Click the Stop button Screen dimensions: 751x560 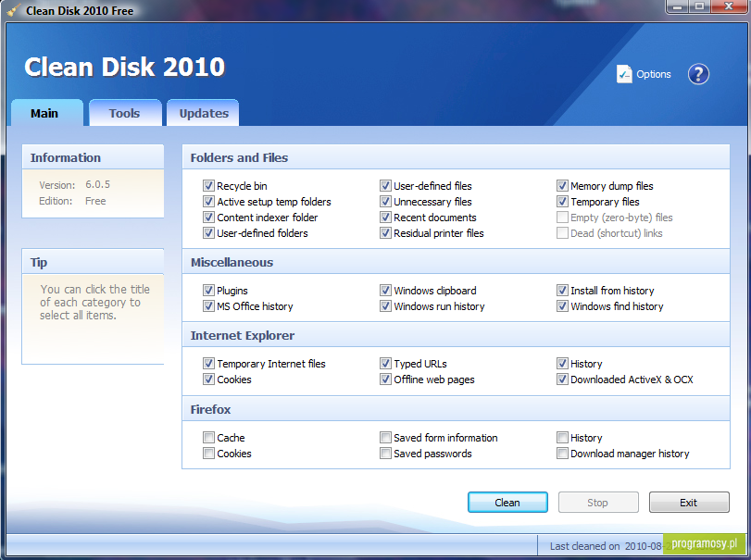pyautogui.click(x=598, y=503)
